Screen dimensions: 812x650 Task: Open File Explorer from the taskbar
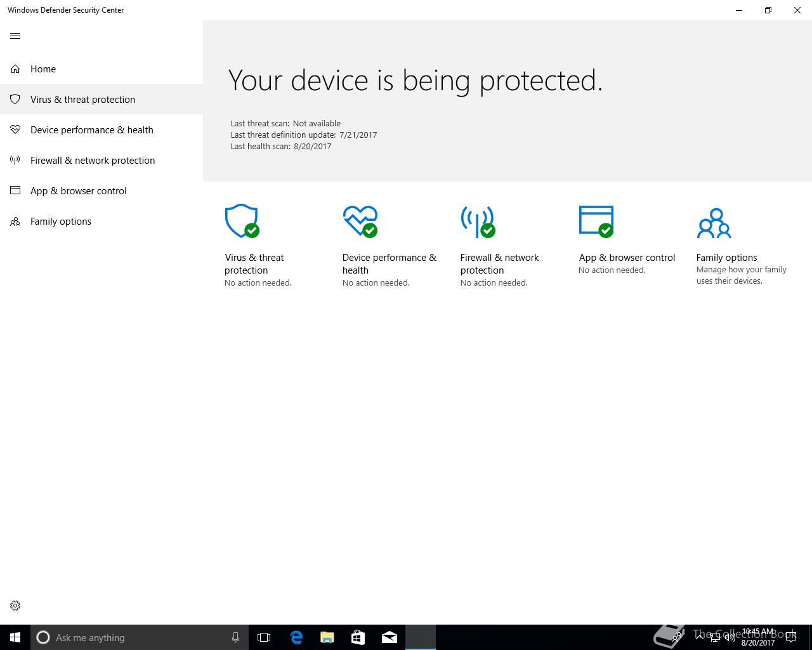327,637
